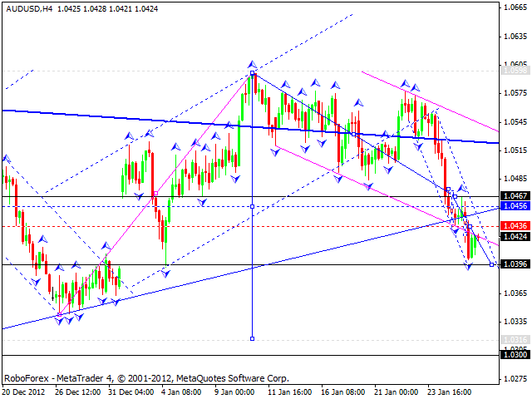Click the 1.0300 price level tag
This screenshot has width=532, height=399.
[x=516, y=354]
